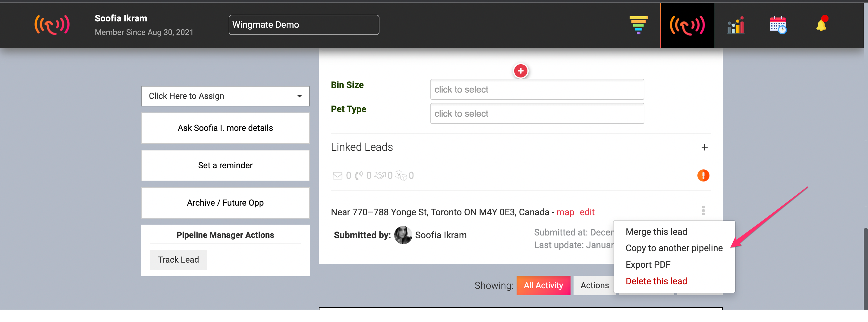868x322 pixels.
Task: Open the three-dot lead options menu
Action: (703, 211)
